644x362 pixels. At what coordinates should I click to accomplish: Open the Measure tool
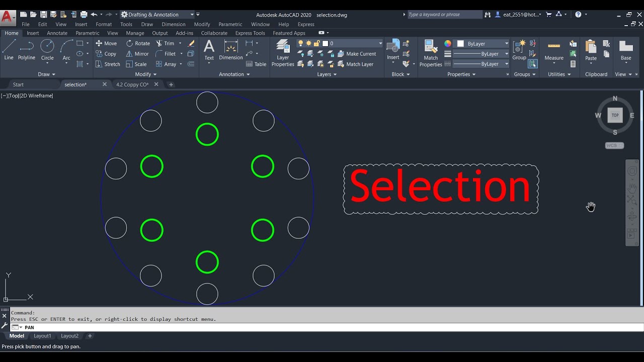pos(554,50)
